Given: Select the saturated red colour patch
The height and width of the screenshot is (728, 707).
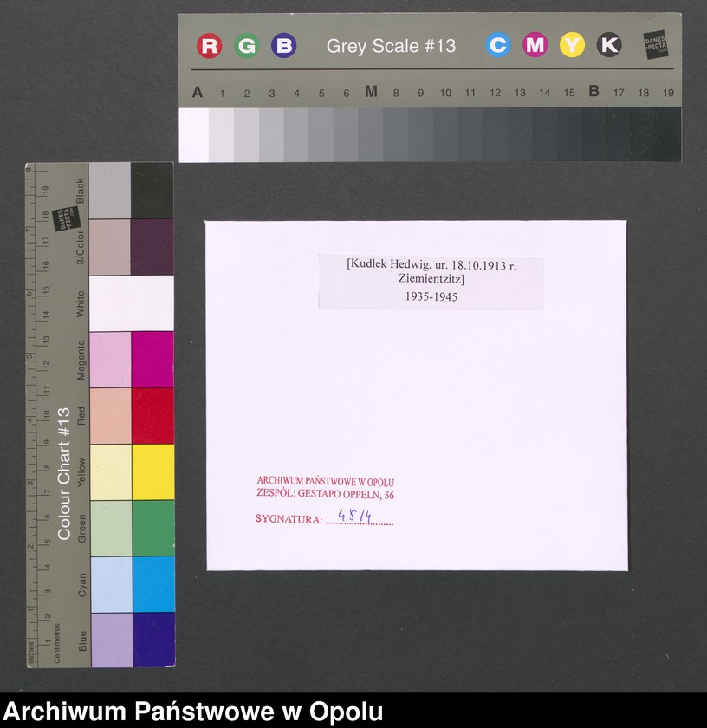Looking at the screenshot, I should pyautogui.click(x=152, y=415).
